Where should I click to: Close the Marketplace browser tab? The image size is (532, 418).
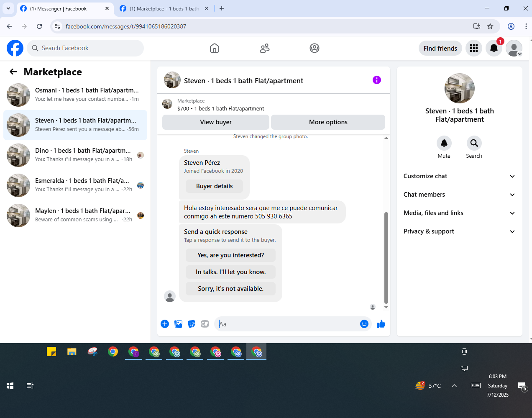[207, 8]
